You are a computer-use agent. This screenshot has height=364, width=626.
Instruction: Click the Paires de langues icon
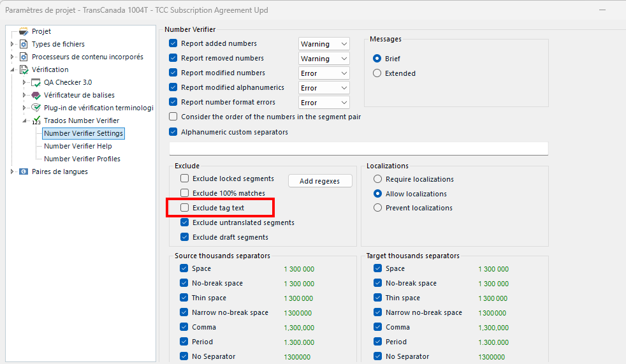pyautogui.click(x=24, y=171)
